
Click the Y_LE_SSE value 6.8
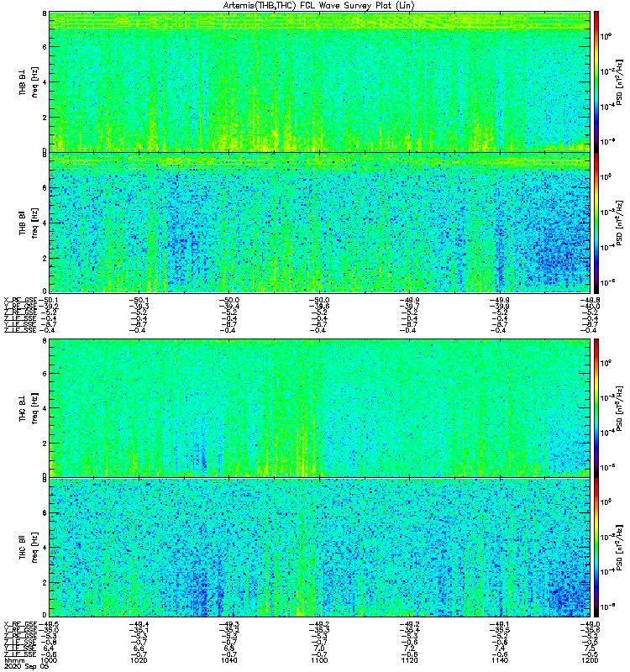coord(228,648)
